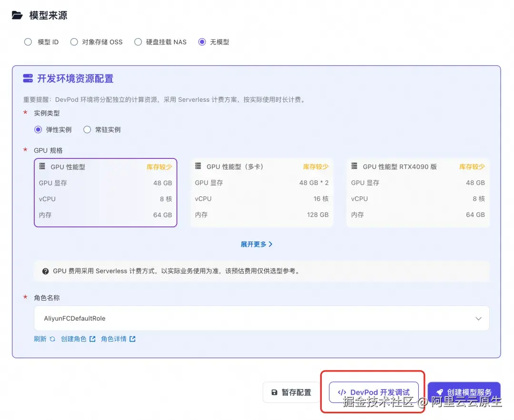
Task: Choose 弹性实例 instance type
Action: pyautogui.click(x=39, y=129)
